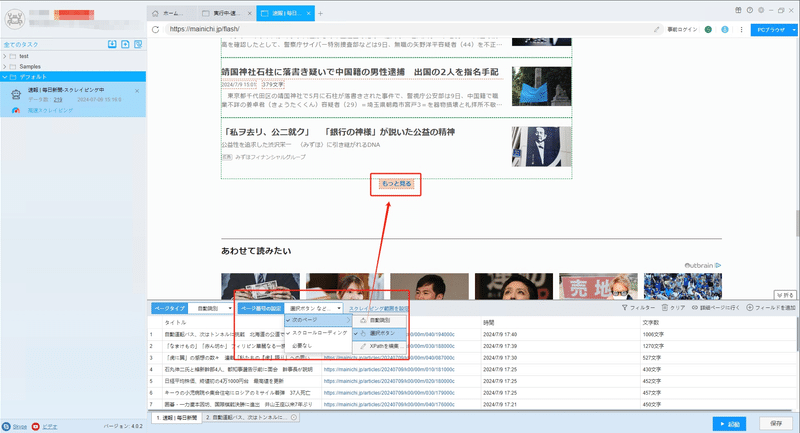Open the 「私ヲ去り、公二就ク」 article headline
The width and height of the screenshot is (800, 433).
[x=338, y=132]
